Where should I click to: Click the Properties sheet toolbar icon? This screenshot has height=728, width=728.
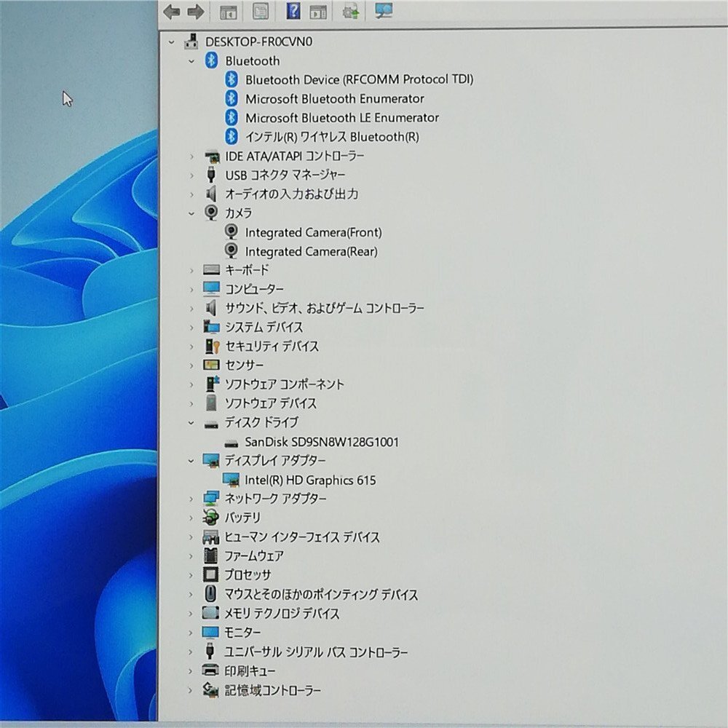[261, 12]
